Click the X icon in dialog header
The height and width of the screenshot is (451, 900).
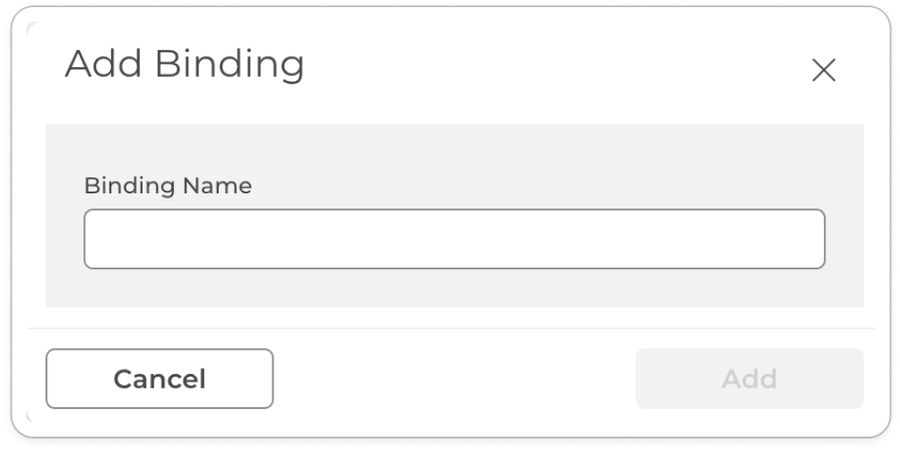click(x=823, y=70)
